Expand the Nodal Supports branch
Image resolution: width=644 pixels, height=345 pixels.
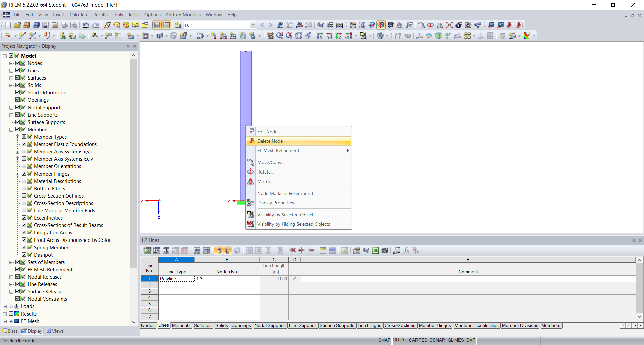coord(11,108)
